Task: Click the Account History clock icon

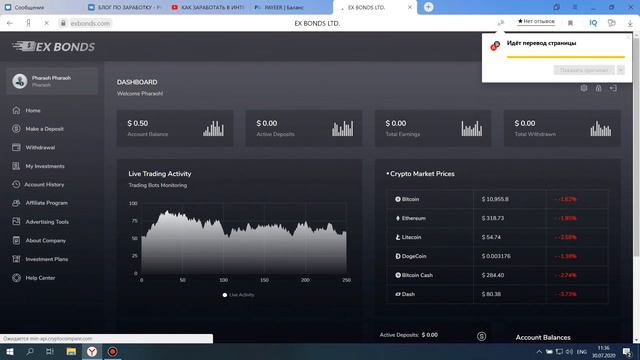Action: (16, 184)
